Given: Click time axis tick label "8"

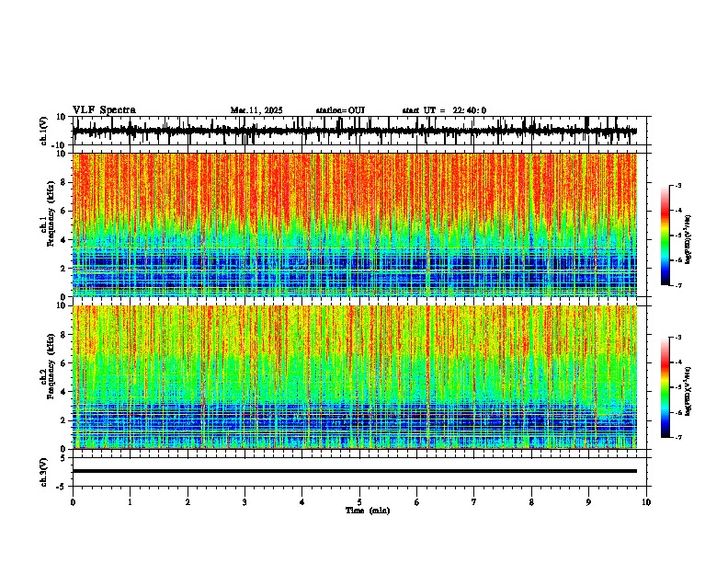Looking at the screenshot, I should (531, 502).
